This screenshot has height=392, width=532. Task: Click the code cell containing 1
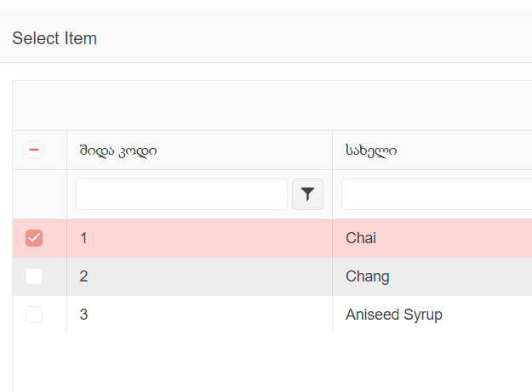84,238
